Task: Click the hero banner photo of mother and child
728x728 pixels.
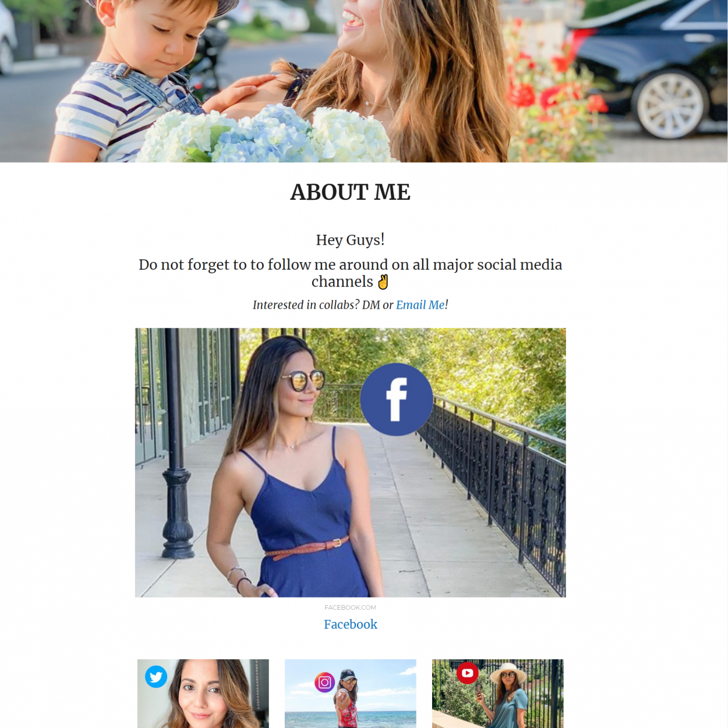Action: 363,81
